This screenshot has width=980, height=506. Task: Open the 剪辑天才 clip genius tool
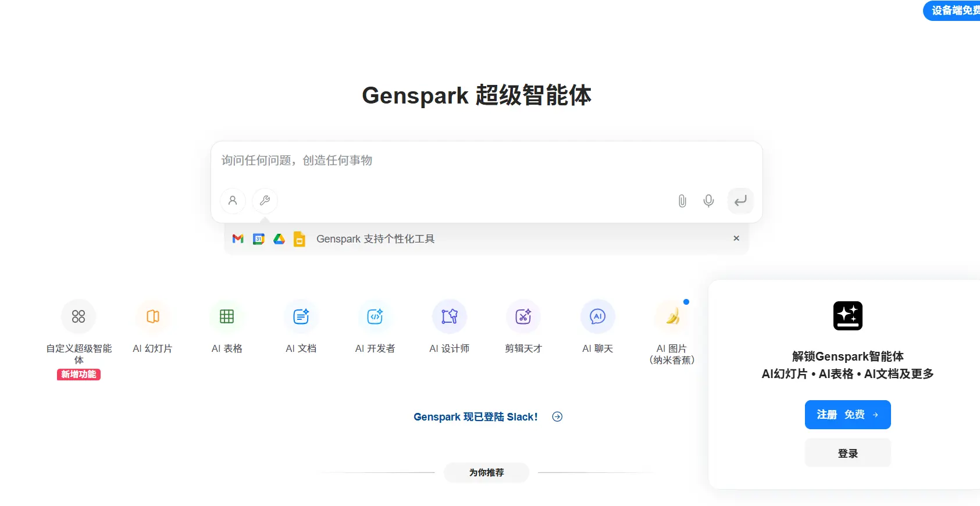(x=523, y=316)
